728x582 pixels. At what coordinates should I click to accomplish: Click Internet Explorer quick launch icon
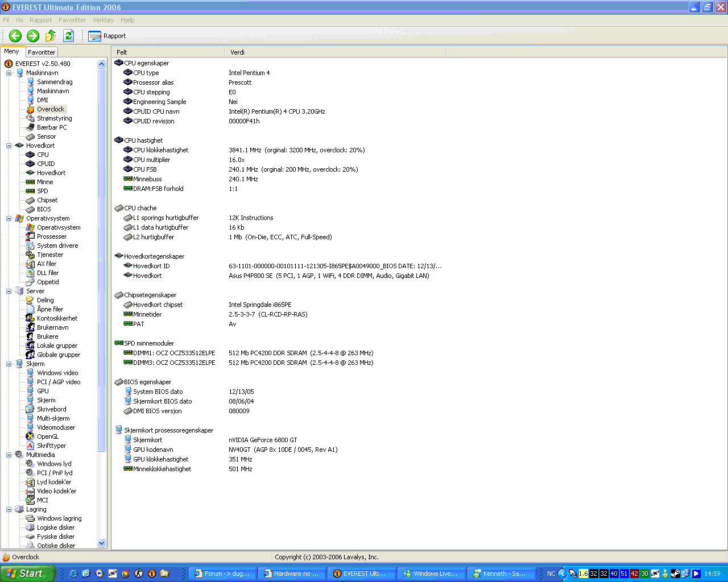point(73,573)
